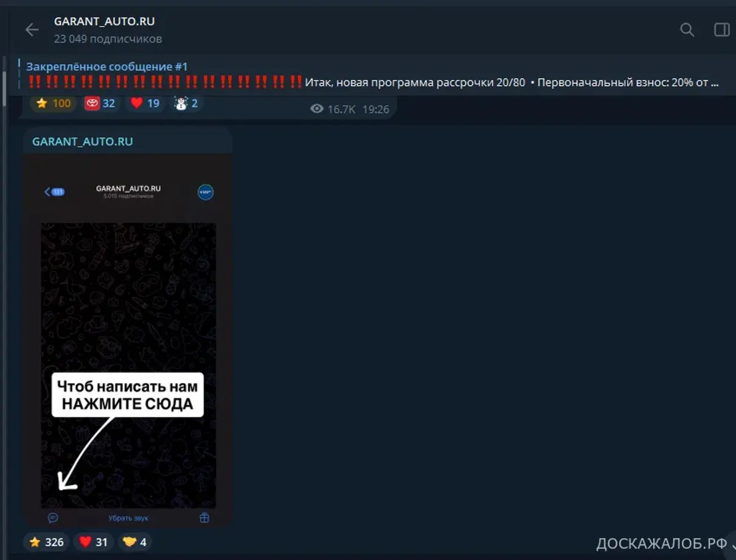The width and height of the screenshot is (736, 560).
Task: Toggle the heart reaction with 19
Action: point(145,103)
